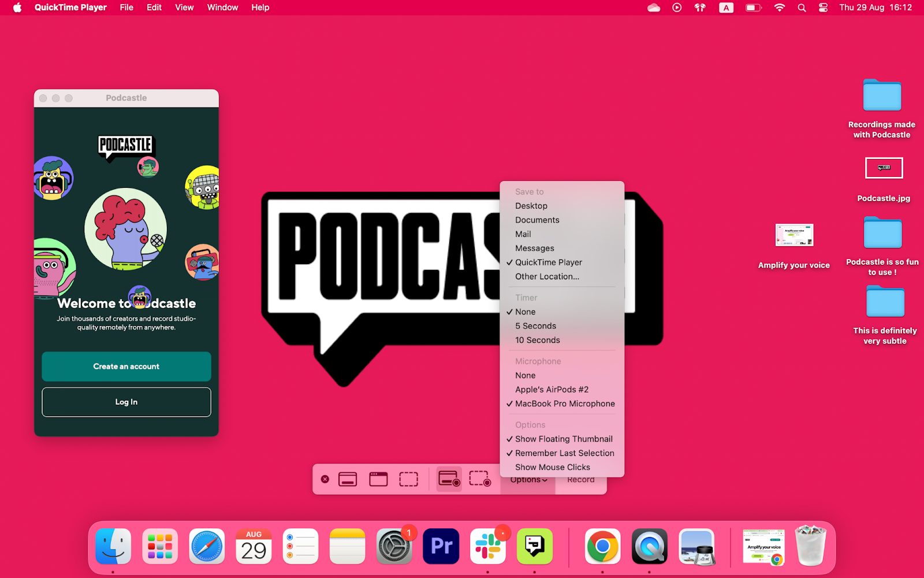The width and height of the screenshot is (924, 578).
Task: Select Capture Selected Portion icon
Action: [x=409, y=479]
